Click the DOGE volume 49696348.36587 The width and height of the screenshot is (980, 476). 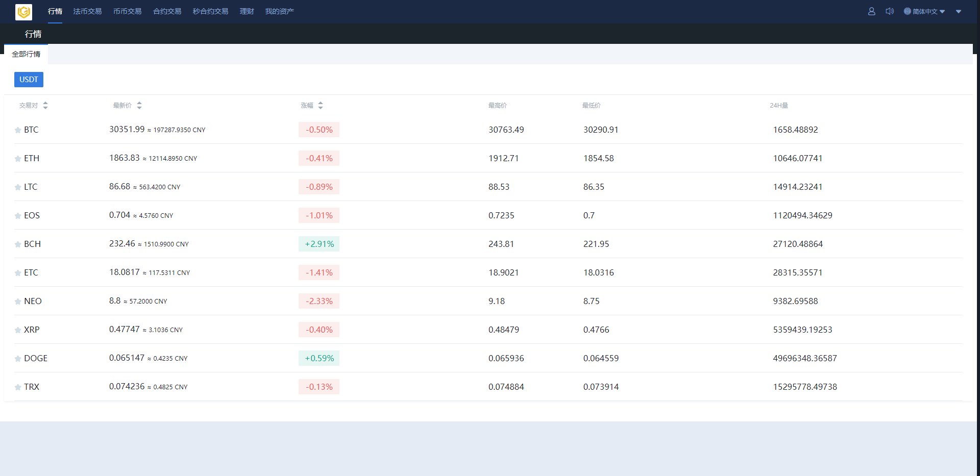click(805, 358)
